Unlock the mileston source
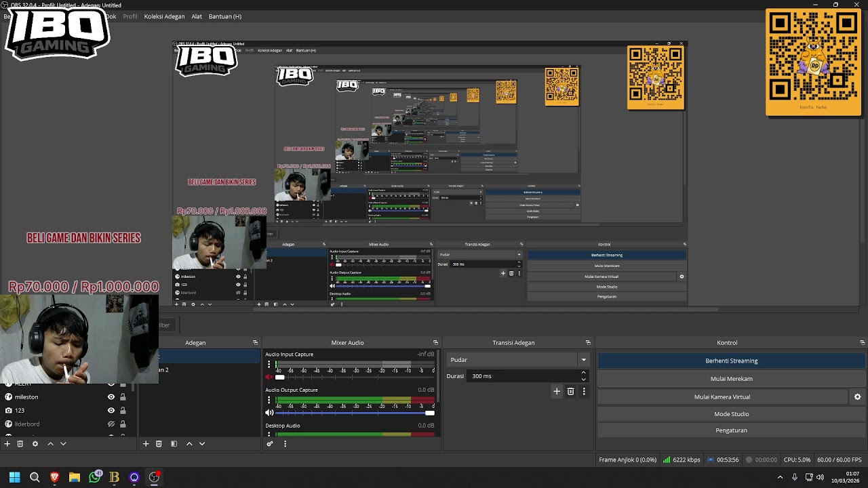Viewport: 868px width, 488px height. click(x=123, y=396)
